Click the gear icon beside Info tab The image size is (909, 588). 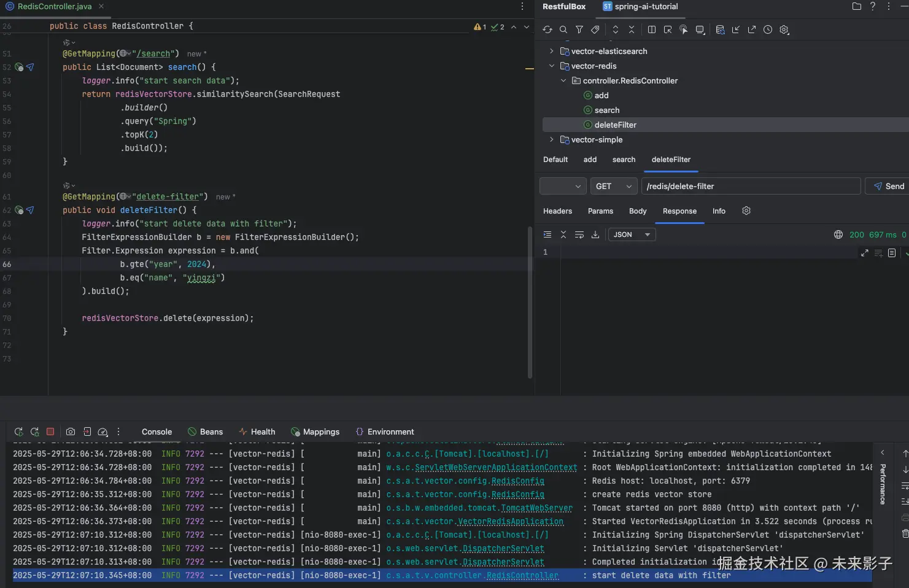[x=746, y=211]
